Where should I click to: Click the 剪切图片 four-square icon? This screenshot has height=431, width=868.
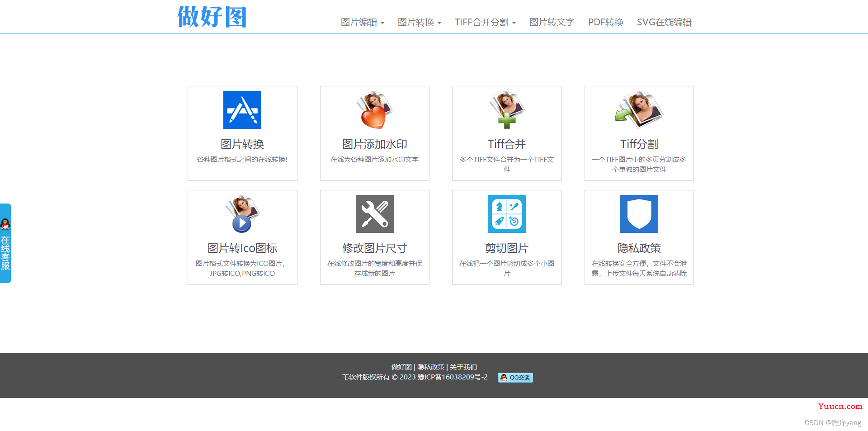tap(507, 214)
